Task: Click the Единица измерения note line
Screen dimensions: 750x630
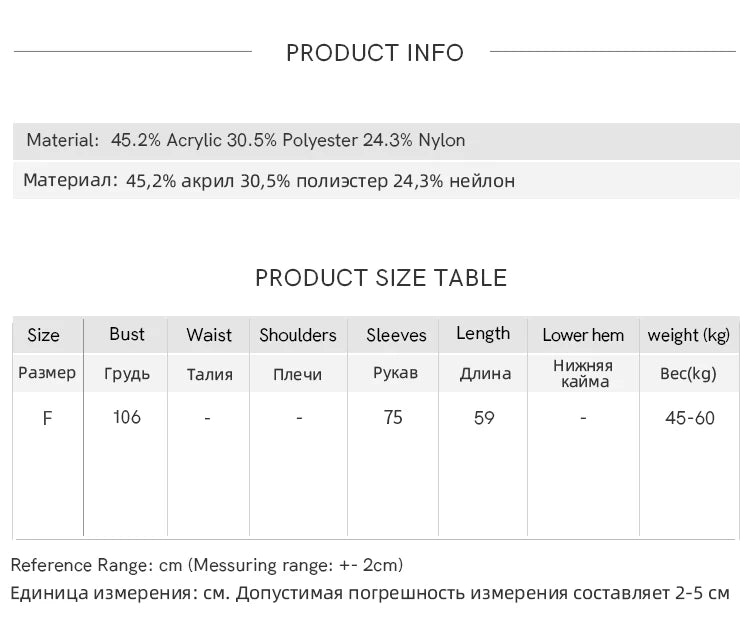Action: (370, 593)
